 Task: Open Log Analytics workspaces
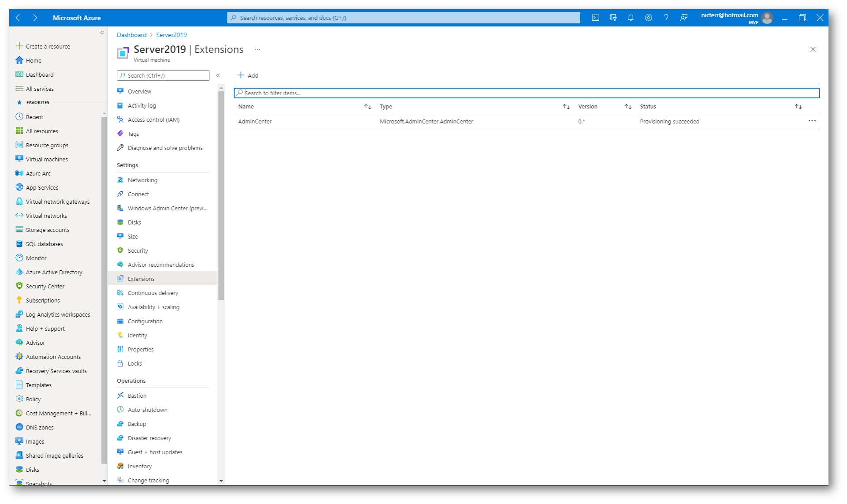58,314
